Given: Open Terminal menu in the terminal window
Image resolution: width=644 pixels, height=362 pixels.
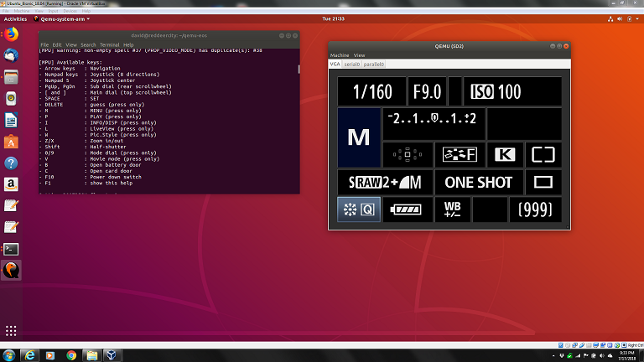Looking at the screenshot, I should 109,44.
